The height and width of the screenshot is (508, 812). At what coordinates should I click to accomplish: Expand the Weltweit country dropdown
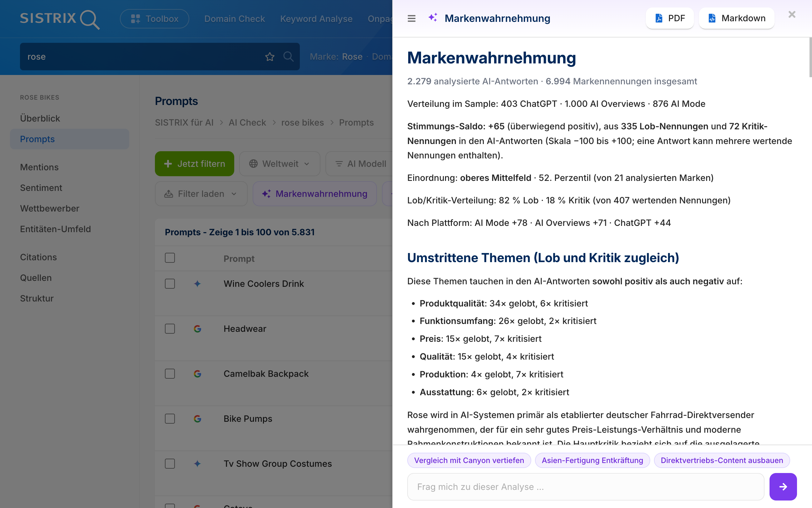280,164
